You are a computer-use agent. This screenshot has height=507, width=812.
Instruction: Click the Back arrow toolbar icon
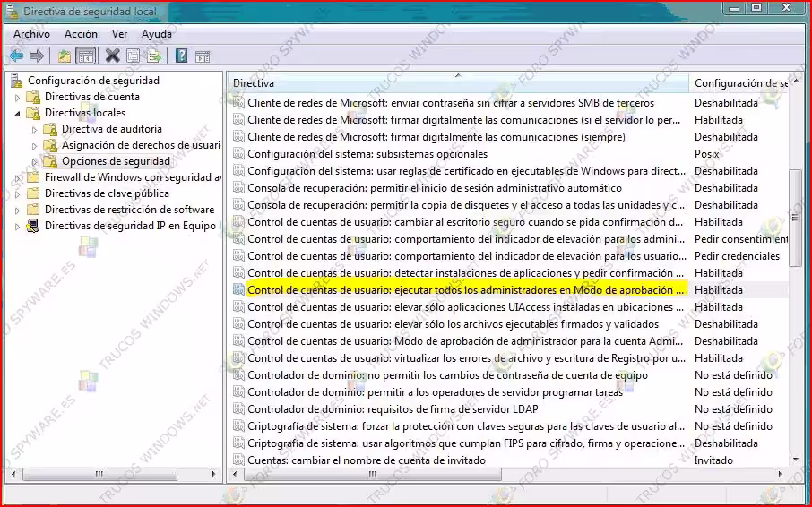[16, 56]
